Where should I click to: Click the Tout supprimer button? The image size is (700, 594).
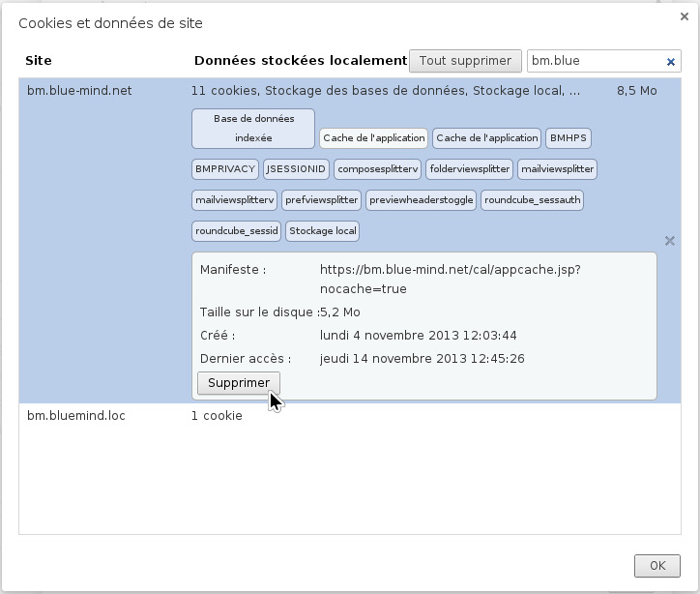click(x=465, y=61)
